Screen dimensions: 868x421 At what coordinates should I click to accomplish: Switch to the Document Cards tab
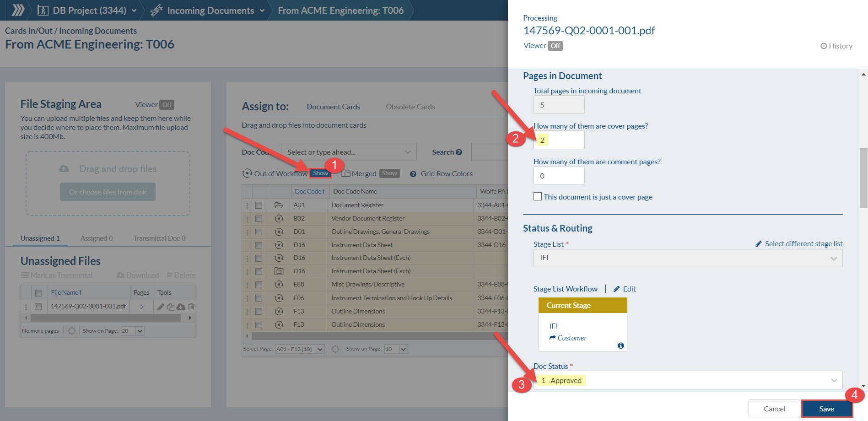click(333, 107)
